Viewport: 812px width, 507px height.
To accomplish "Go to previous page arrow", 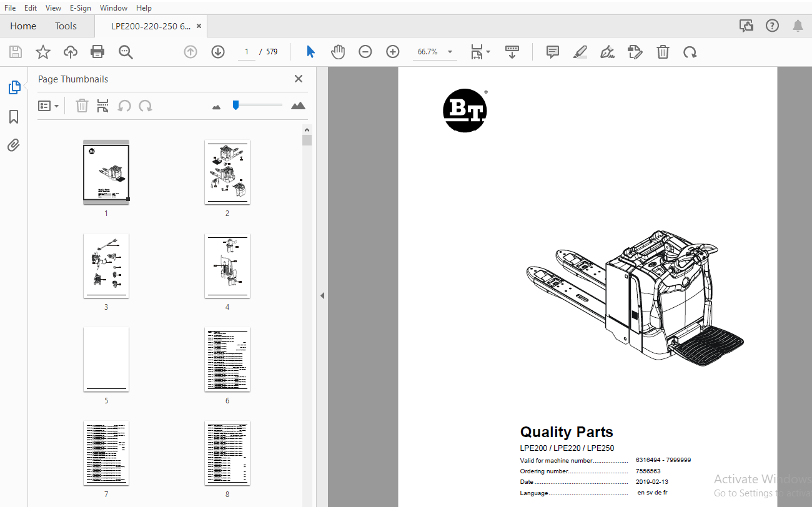I will 191,52.
